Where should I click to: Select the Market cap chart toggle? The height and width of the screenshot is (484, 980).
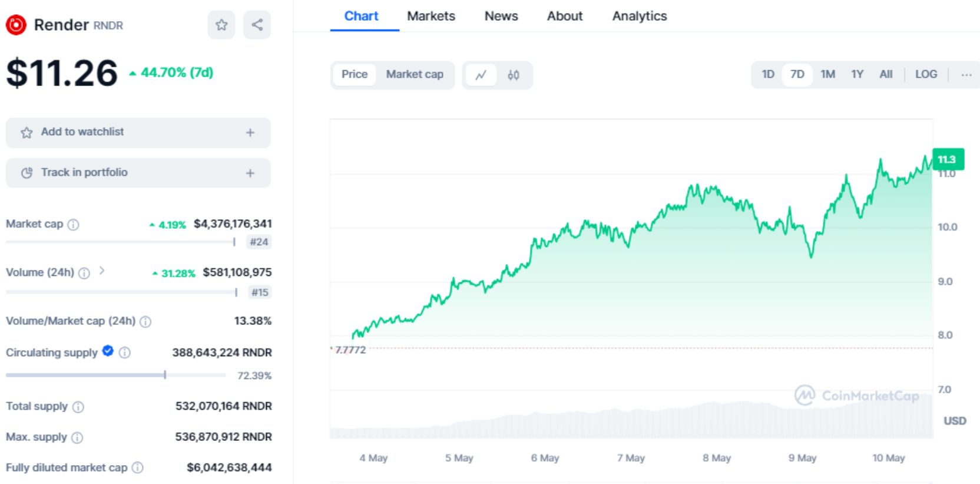[x=415, y=74]
